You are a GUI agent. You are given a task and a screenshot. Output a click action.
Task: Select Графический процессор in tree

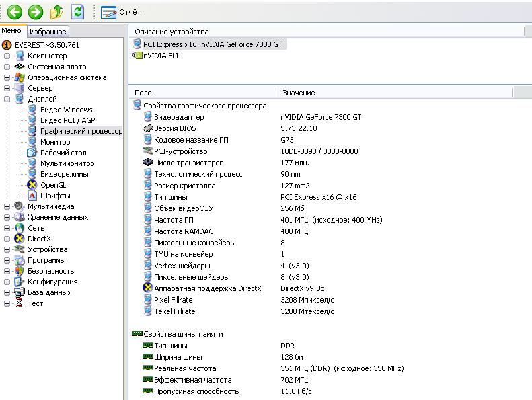[81, 131]
